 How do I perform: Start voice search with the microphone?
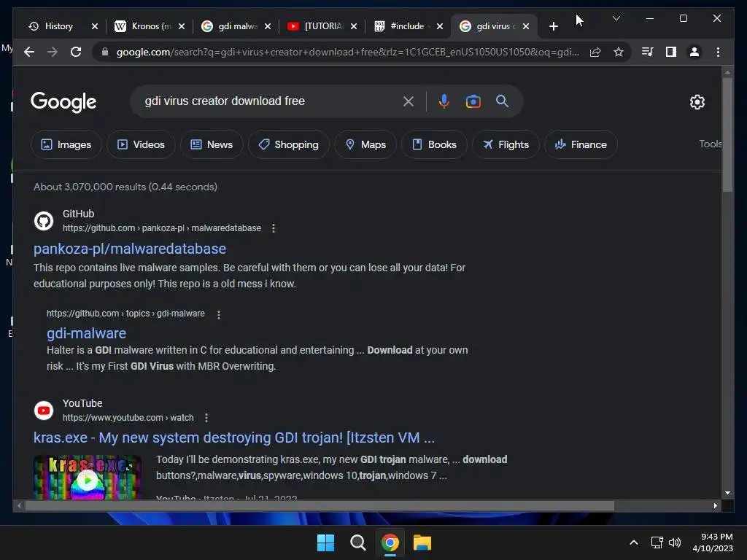point(444,101)
